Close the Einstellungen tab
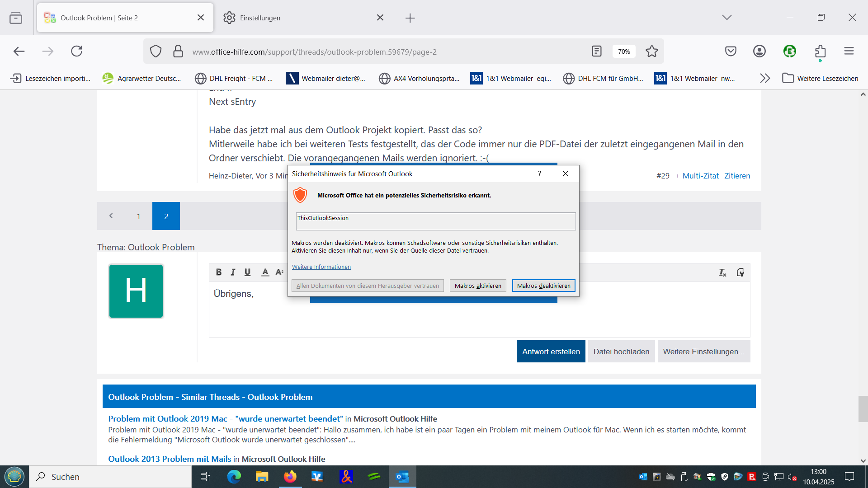 pos(380,18)
